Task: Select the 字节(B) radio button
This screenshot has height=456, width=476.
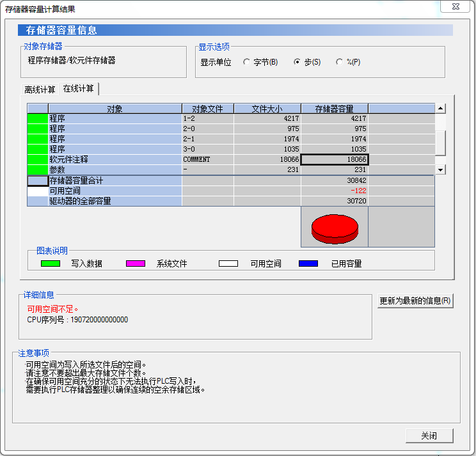Action: (246, 63)
